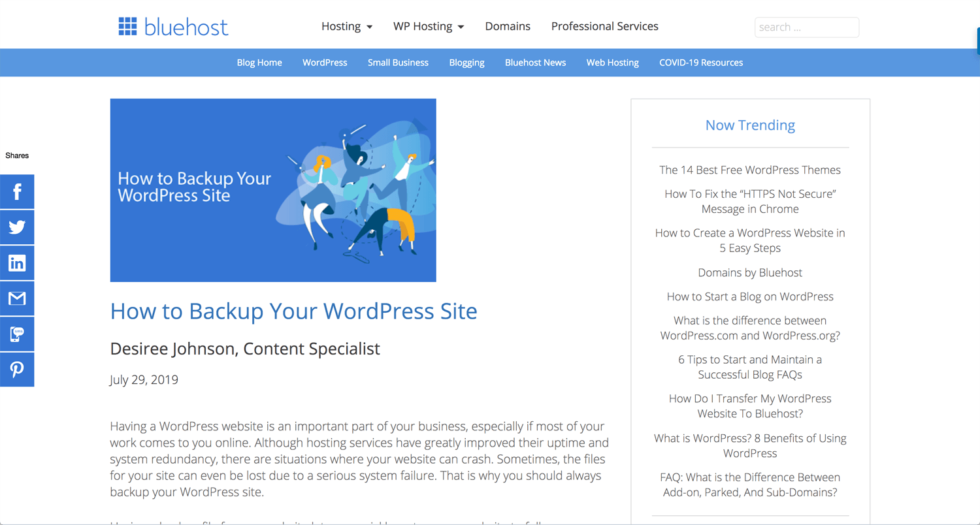Open 'Domains by Bluehost' link
The image size is (980, 525).
coord(750,272)
